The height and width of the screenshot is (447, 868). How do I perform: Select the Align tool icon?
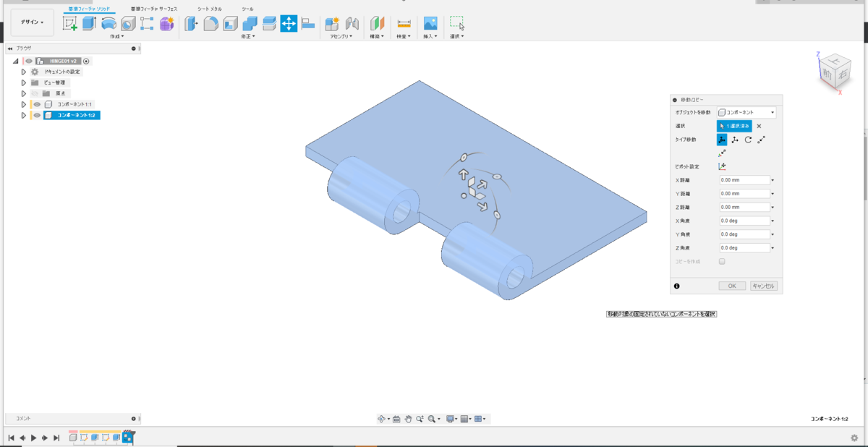(308, 24)
